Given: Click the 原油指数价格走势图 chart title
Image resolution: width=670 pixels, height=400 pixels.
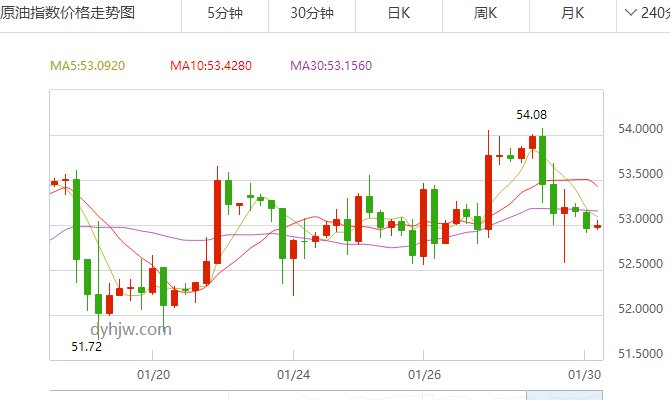Looking at the screenshot, I should tap(68, 13).
